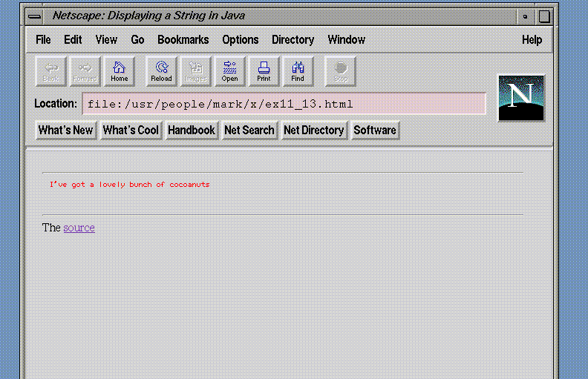Viewport: 588px width, 379px height.
Task: Click the Netscape N logo
Action: tap(521, 98)
